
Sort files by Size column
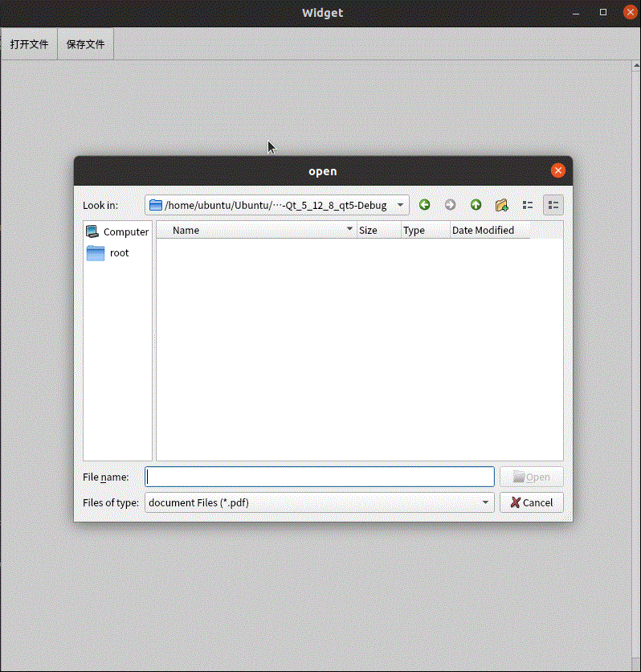(x=379, y=230)
